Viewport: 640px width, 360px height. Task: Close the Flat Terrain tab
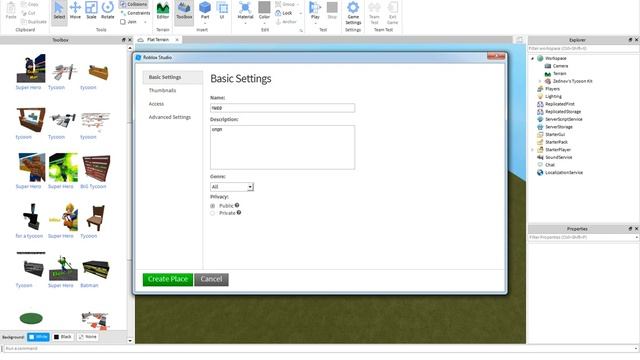(x=177, y=40)
